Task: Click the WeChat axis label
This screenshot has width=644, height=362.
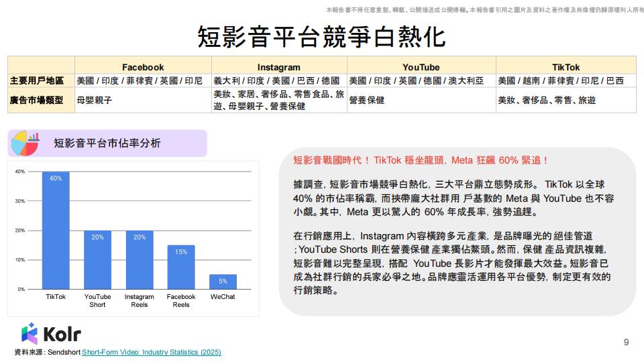Action: click(223, 296)
